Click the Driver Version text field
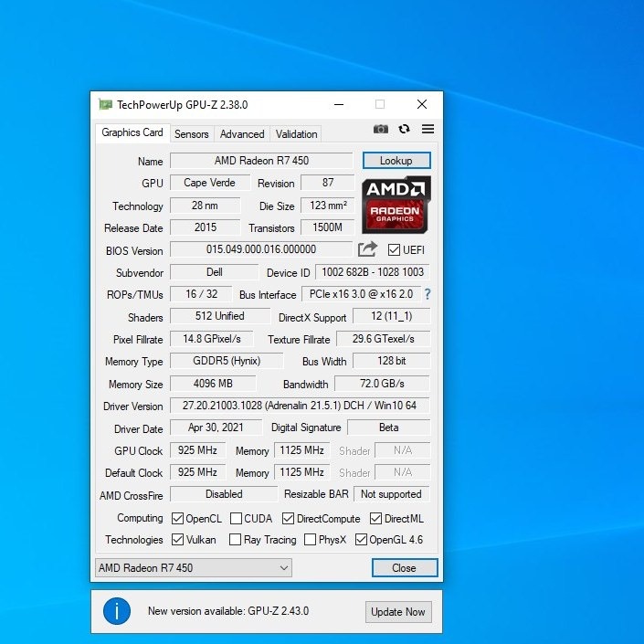The width and height of the screenshot is (644, 644). pyautogui.click(x=300, y=406)
